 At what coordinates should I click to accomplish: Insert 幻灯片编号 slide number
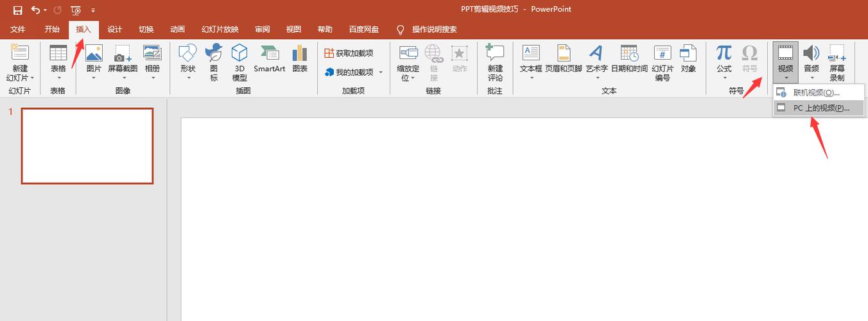(663, 62)
